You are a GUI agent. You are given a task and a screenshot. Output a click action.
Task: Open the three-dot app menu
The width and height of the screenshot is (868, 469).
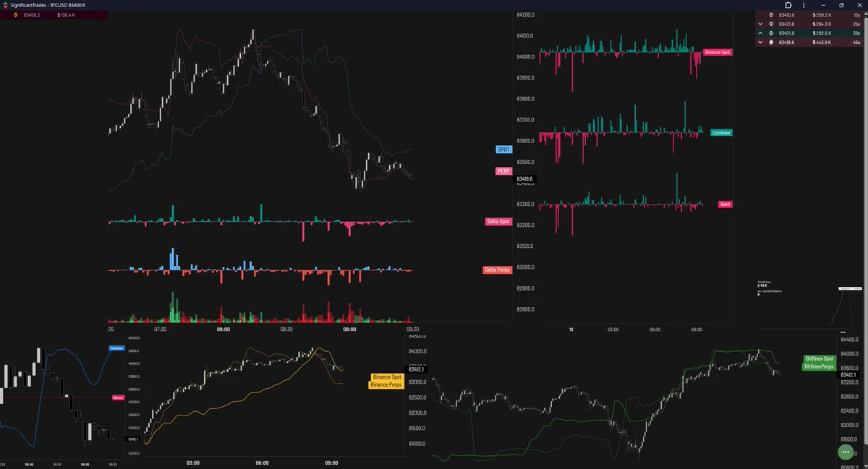804,5
